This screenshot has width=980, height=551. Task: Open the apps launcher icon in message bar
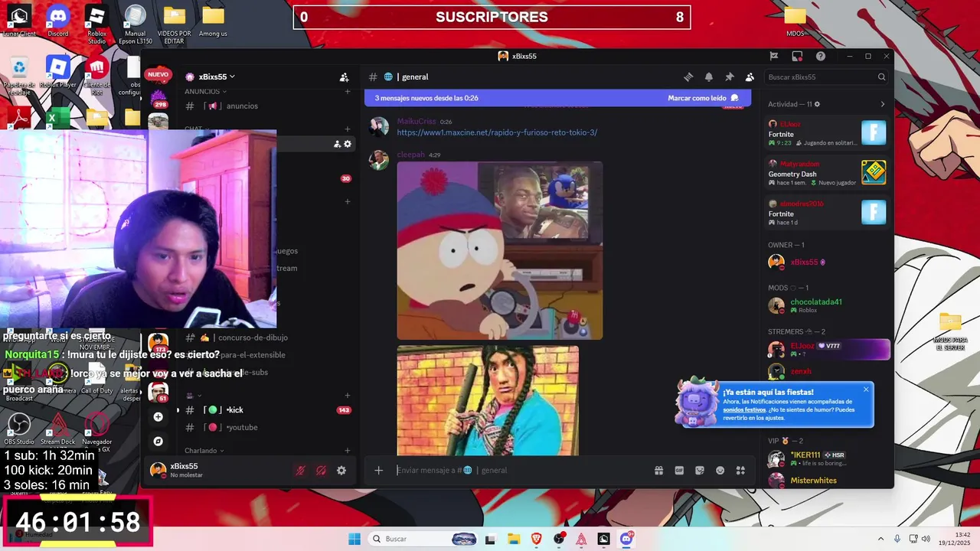click(x=740, y=470)
